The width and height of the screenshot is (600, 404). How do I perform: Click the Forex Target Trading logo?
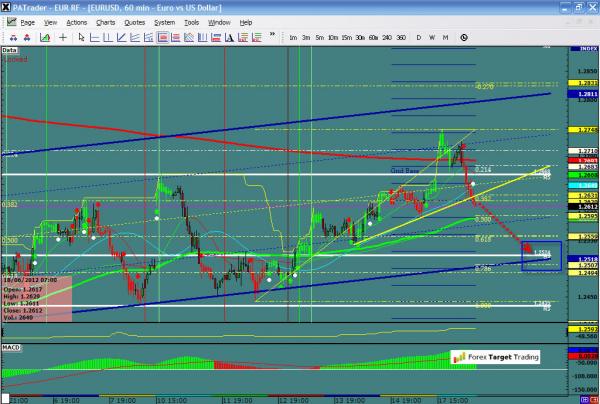pos(493,355)
